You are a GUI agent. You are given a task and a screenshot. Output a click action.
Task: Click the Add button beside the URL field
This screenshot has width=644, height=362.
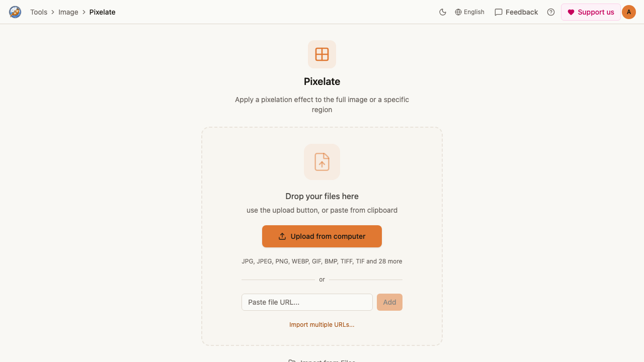[389, 302]
